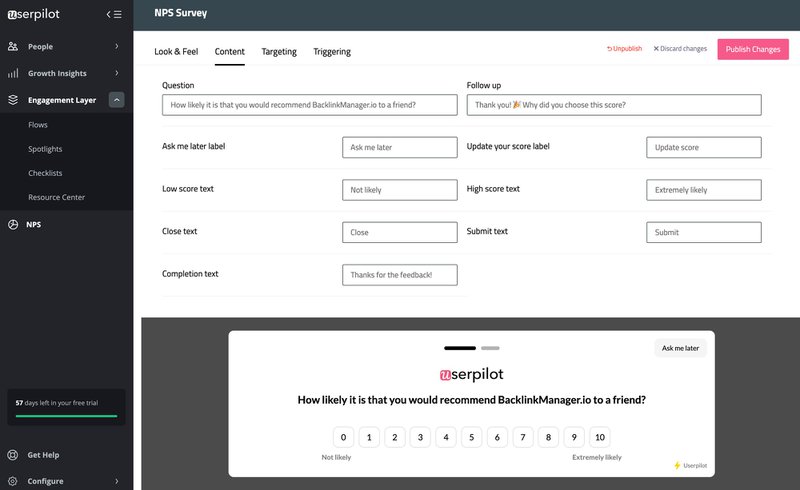Click the Get Help headset icon
Viewport: 800px width, 490px height.
tap(13, 455)
